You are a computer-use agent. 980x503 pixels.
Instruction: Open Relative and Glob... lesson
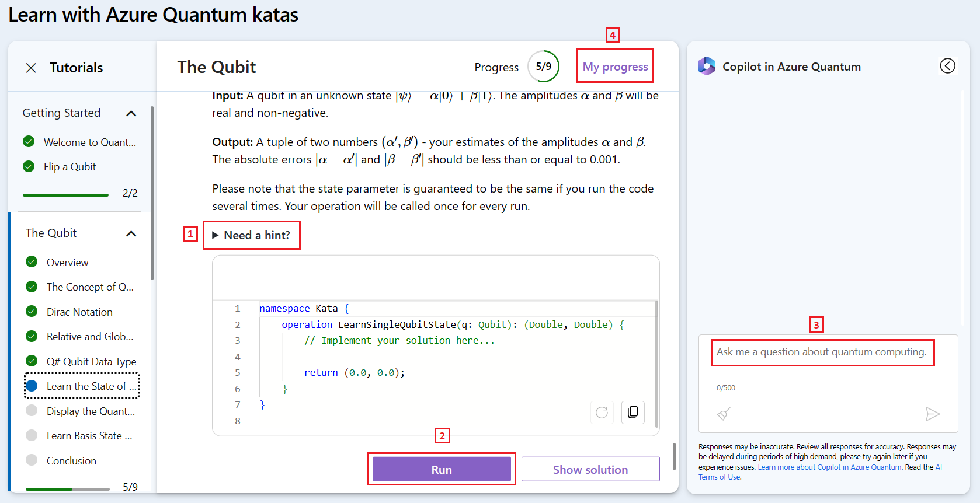[90, 337]
